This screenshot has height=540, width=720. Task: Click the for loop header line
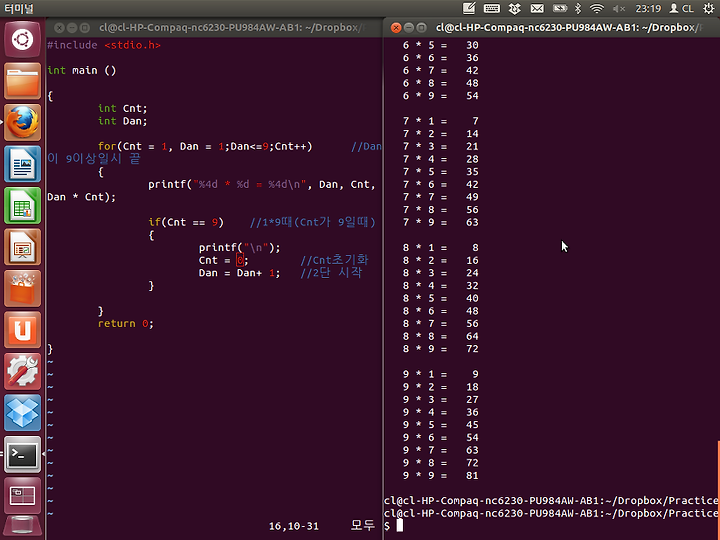pos(205,146)
